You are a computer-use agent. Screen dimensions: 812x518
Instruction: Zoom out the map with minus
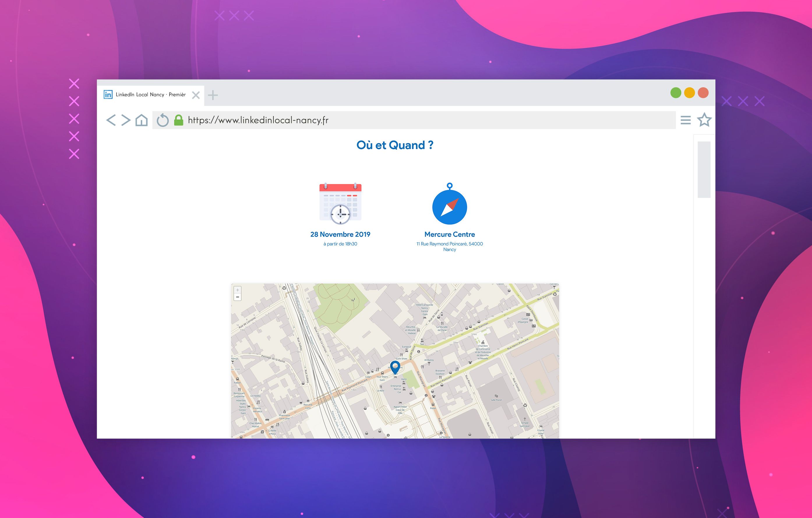(237, 297)
